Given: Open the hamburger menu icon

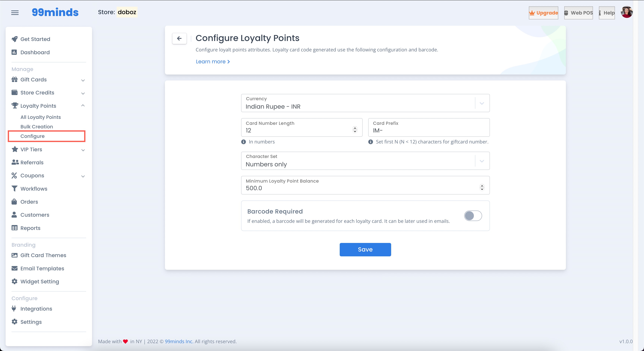Looking at the screenshot, I should (x=15, y=12).
